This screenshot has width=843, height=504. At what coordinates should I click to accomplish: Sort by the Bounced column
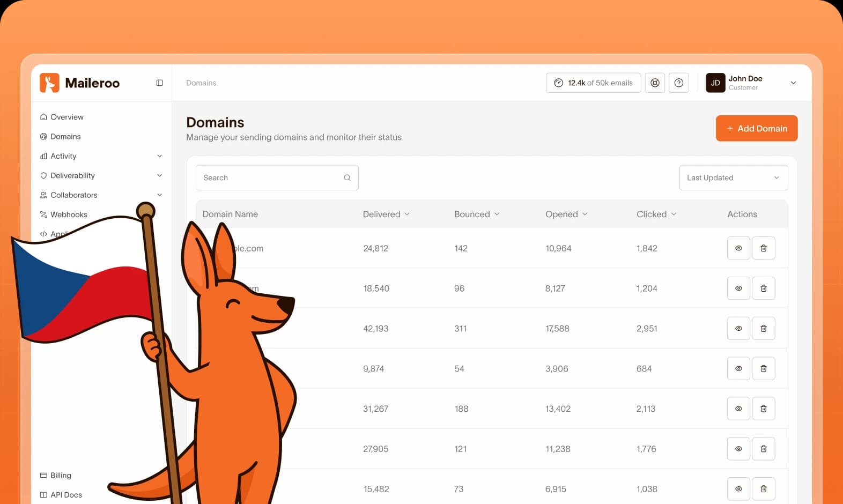[x=477, y=214]
